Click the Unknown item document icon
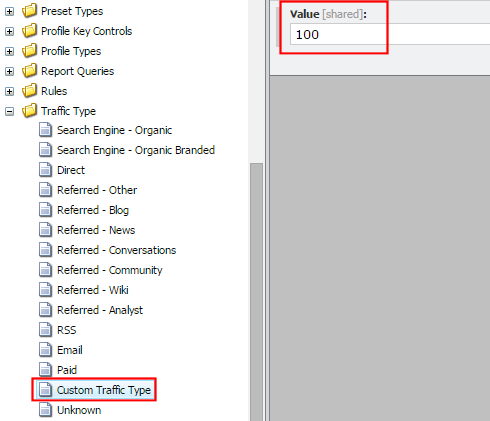 [x=45, y=410]
